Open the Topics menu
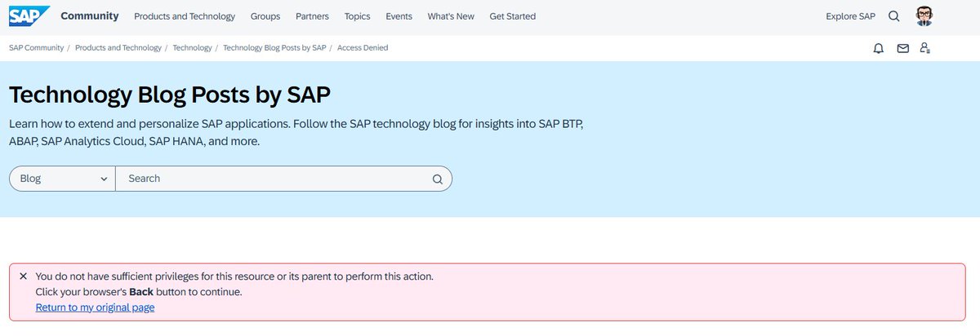The height and width of the screenshot is (336, 980). 357,16
